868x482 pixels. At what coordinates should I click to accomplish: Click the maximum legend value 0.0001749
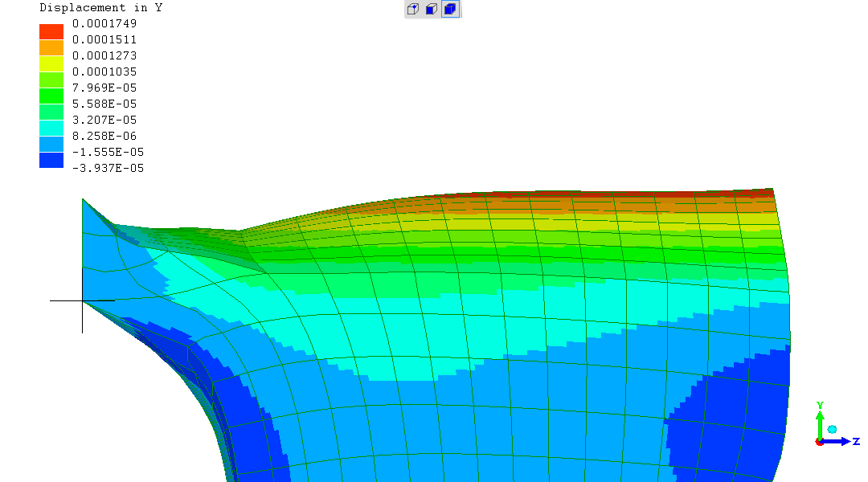(104, 23)
